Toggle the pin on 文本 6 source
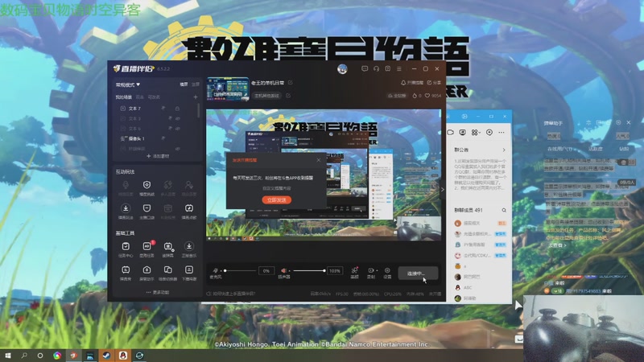Screen dimensions: 644x362 (170, 129)
